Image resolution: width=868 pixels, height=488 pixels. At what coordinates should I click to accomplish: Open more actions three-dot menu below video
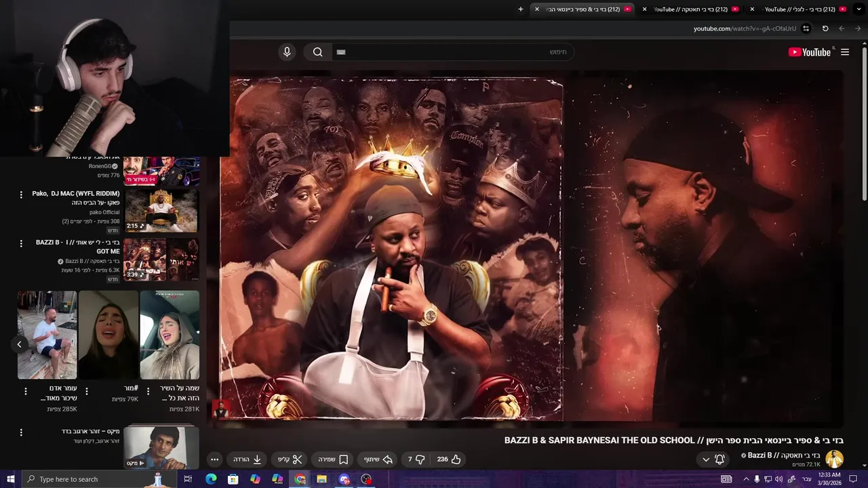(214, 460)
